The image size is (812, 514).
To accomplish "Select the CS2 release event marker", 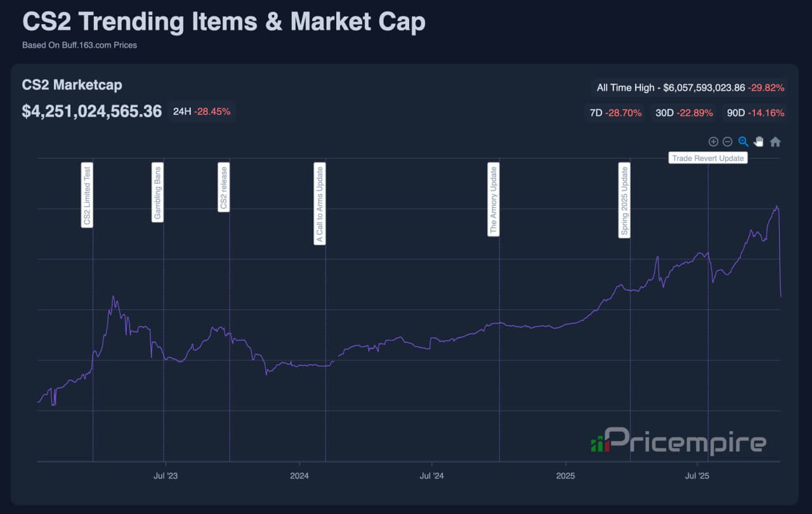I will (x=223, y=187).
